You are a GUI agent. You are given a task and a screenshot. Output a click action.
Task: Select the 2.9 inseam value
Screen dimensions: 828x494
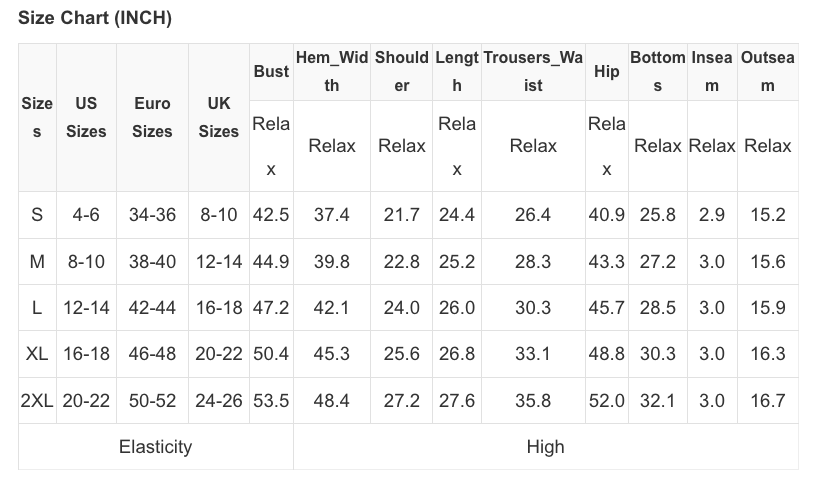tap(711, 215)
